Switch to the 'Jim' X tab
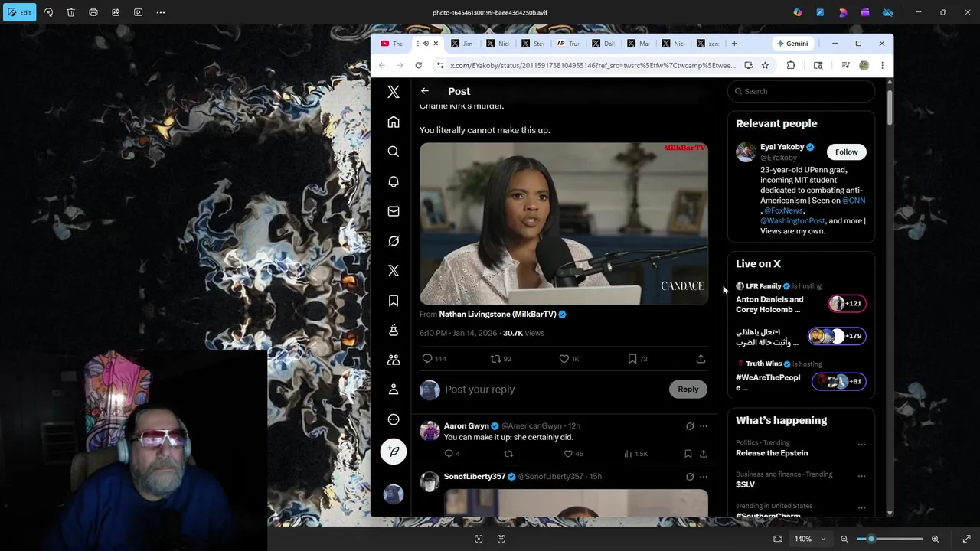 [x=462, y=44]
